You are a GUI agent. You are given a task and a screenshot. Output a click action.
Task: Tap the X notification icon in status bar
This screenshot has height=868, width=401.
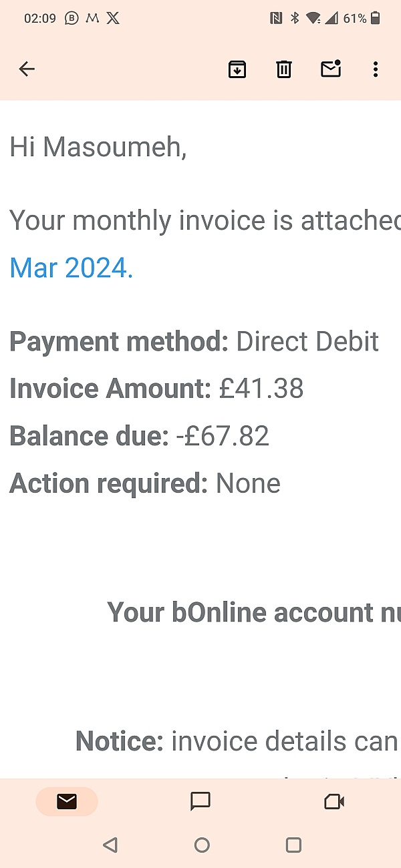[113, 19]
